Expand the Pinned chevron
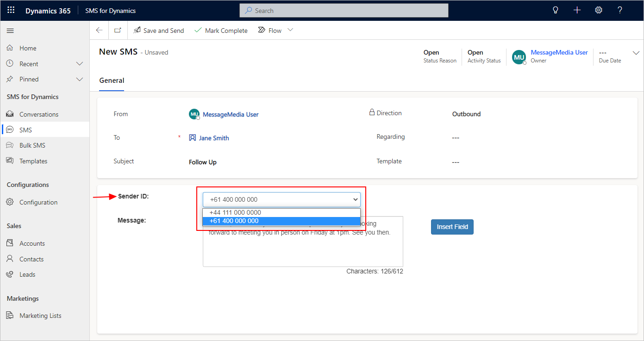The width and height of the screenshot is (644, 341). tap(80, 79)
